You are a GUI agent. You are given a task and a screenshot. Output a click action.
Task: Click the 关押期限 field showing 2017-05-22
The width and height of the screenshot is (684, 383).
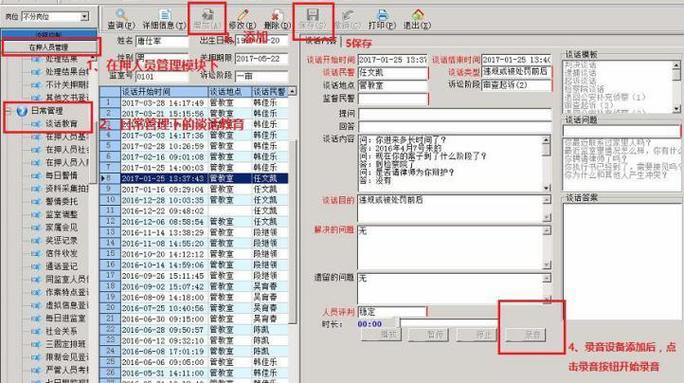pos(261,58)
